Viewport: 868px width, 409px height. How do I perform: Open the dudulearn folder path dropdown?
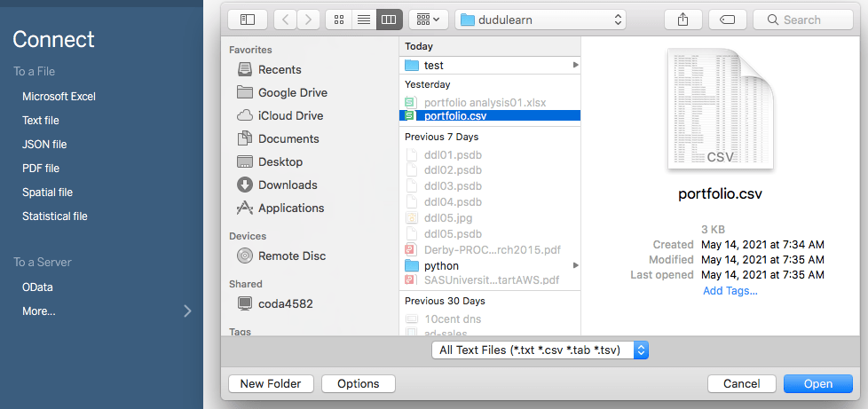pos(541,19)
